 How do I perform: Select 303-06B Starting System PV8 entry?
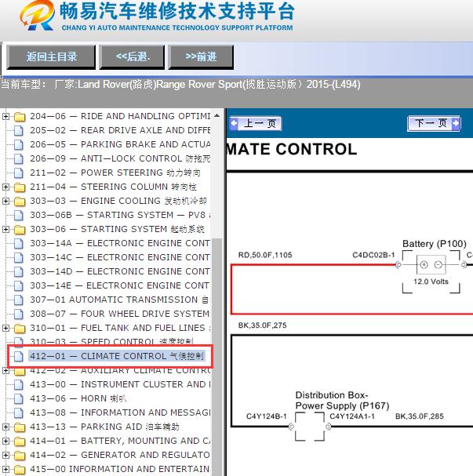pyautogui.click(x=120, y=215)
